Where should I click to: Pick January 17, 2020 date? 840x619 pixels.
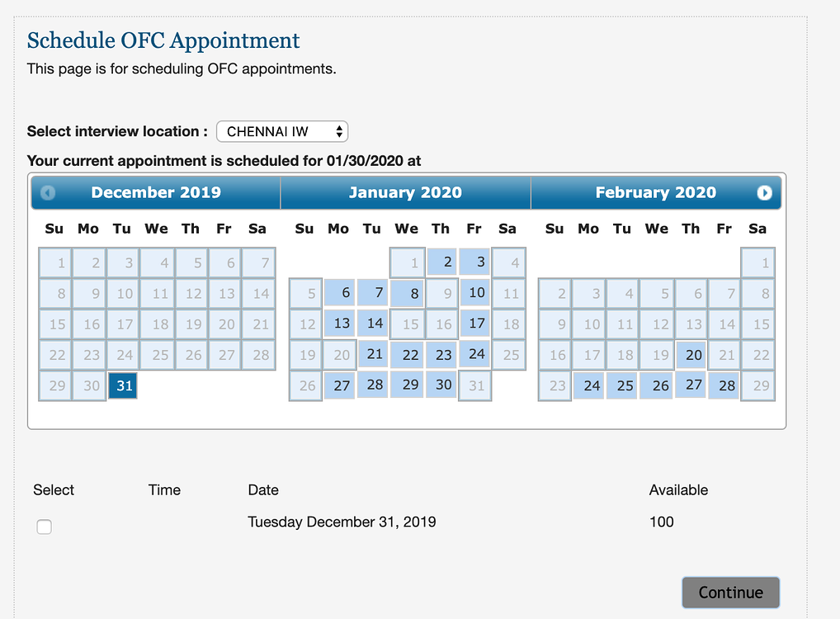point(475,324)
